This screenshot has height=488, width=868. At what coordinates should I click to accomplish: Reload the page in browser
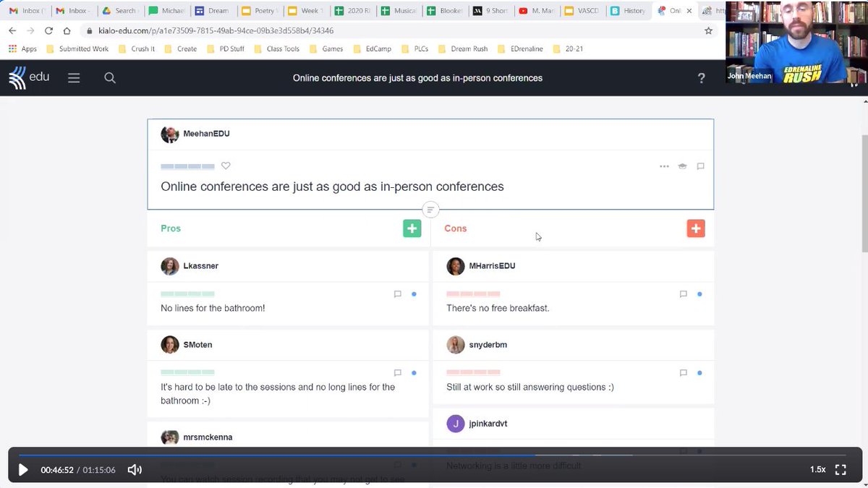pyautogui.click(x=48, y=31)
